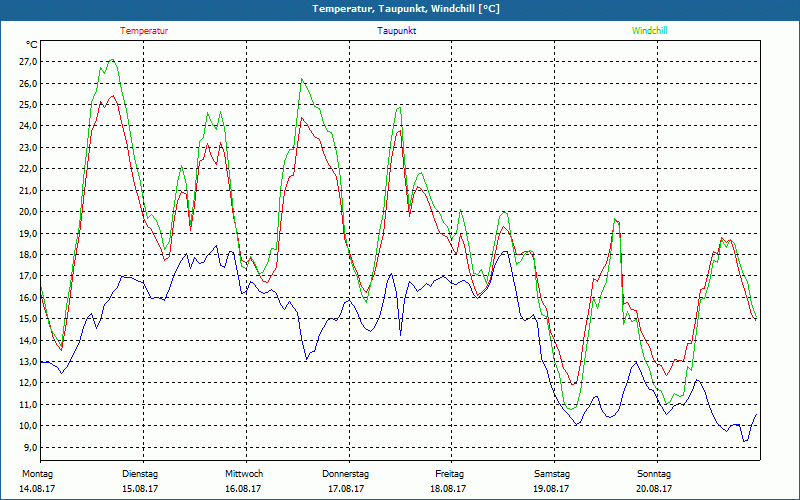Click the '12,0' y-axis value
Viewport: 800px width, 500px height.
[x=29, y=383]
